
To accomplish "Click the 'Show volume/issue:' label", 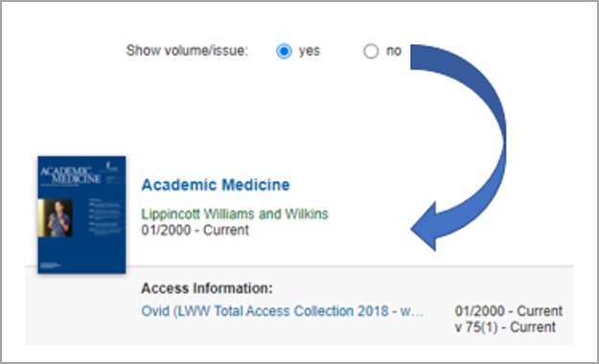I will click(187, 51).
